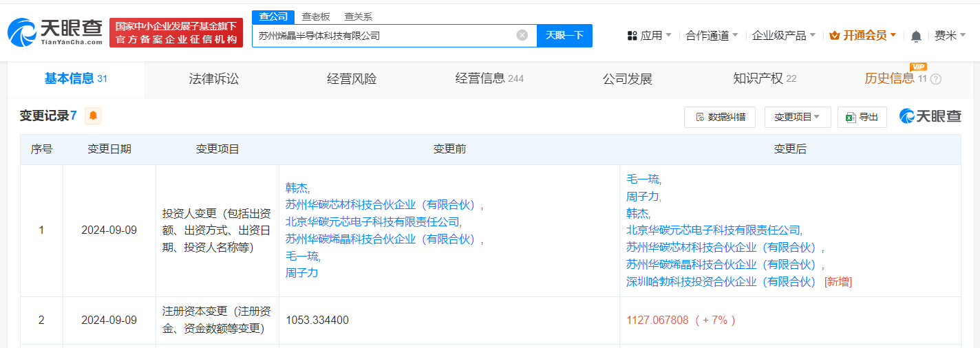Open the 开通会员 membership dropdown
The width and height of the screenshot is (980, 348).
coord(863,36)
